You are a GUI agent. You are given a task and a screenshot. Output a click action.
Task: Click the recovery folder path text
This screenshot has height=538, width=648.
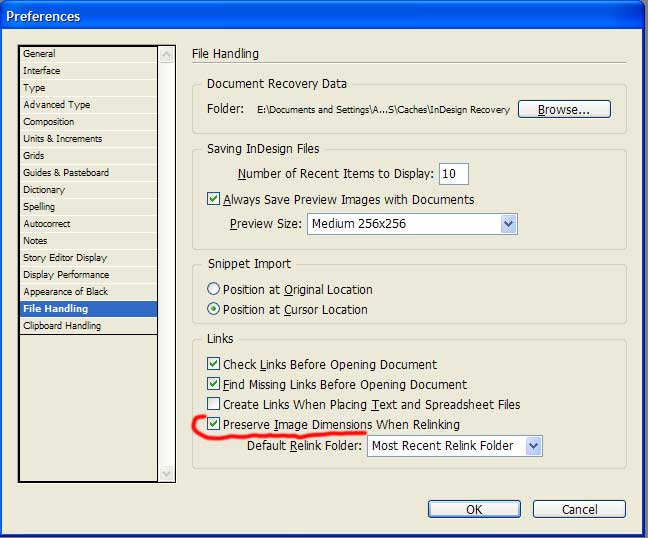[383, 110]
